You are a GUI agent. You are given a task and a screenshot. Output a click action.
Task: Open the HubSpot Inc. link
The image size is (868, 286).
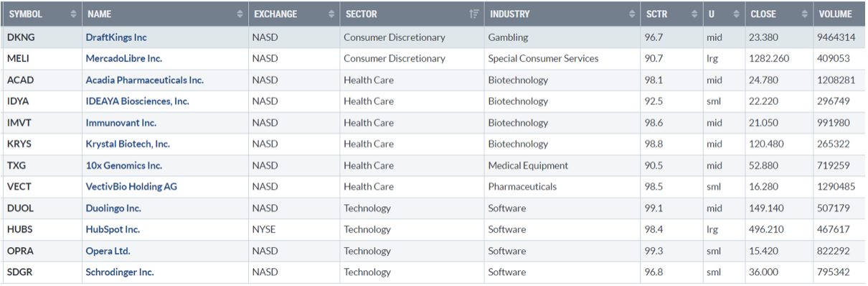(113, 230)
